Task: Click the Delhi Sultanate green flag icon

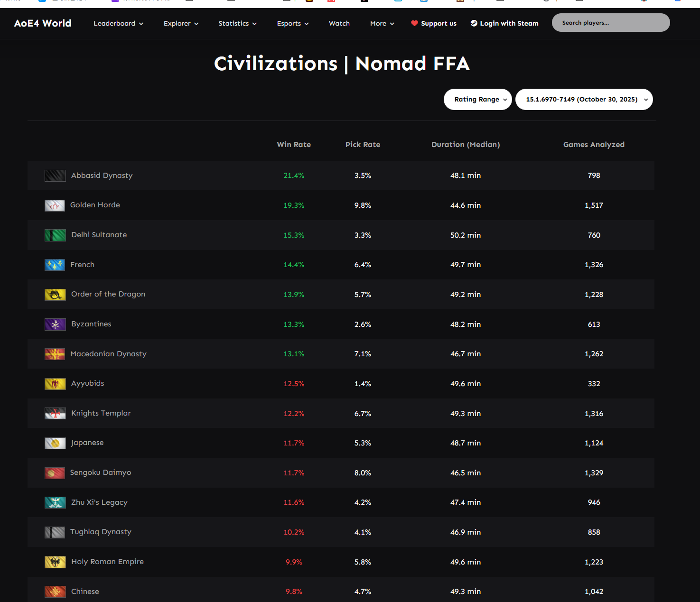Action: pos(55,235)
